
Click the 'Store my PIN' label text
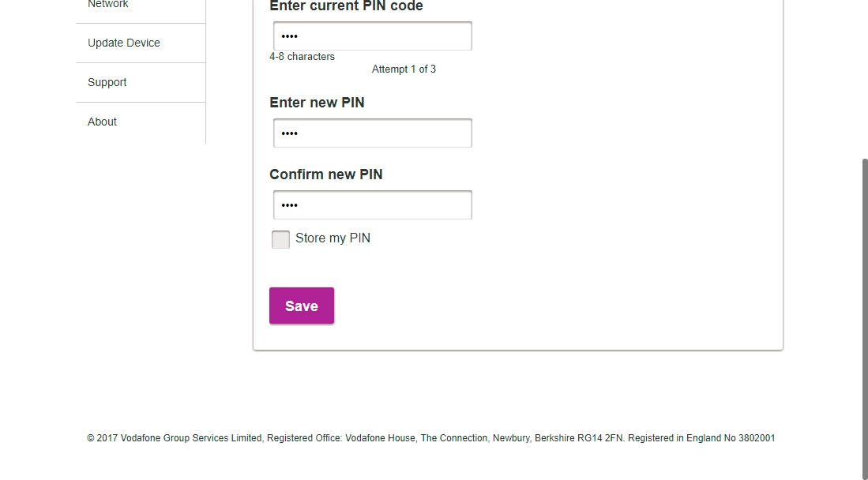pyautogui.click(x=333, y=238)
